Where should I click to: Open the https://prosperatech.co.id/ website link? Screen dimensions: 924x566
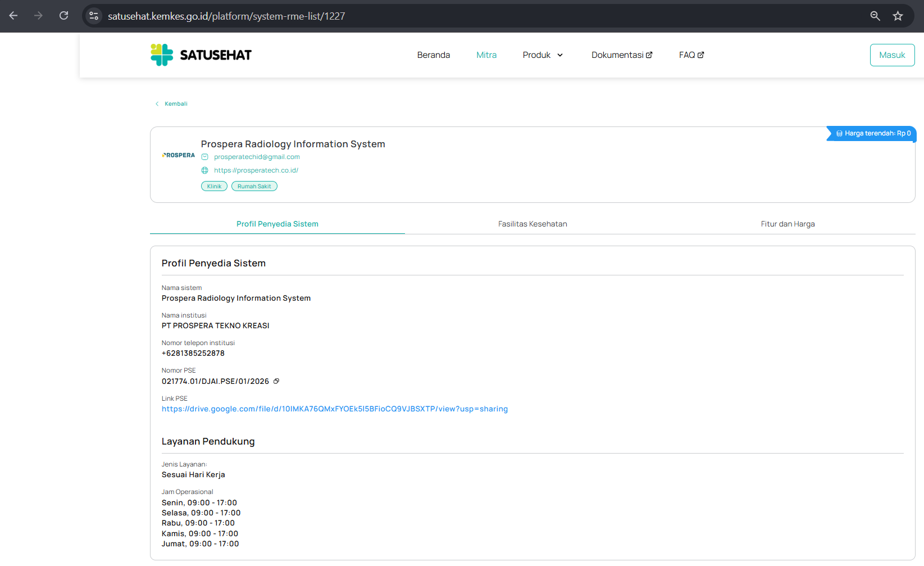click(256, 170)
